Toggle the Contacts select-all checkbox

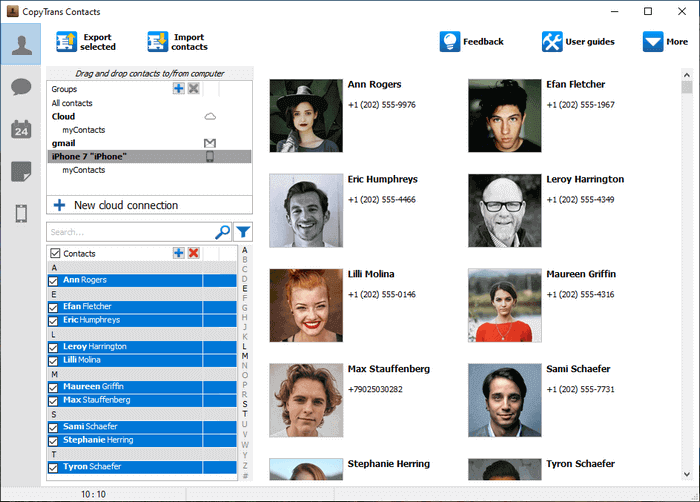pyautogui.click(x=55, y=253)
